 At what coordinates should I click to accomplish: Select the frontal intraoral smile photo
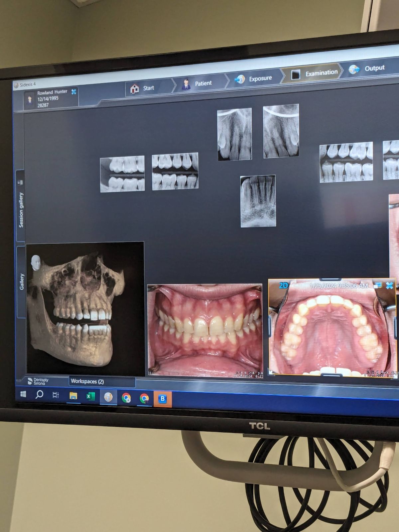pos(205,331)
